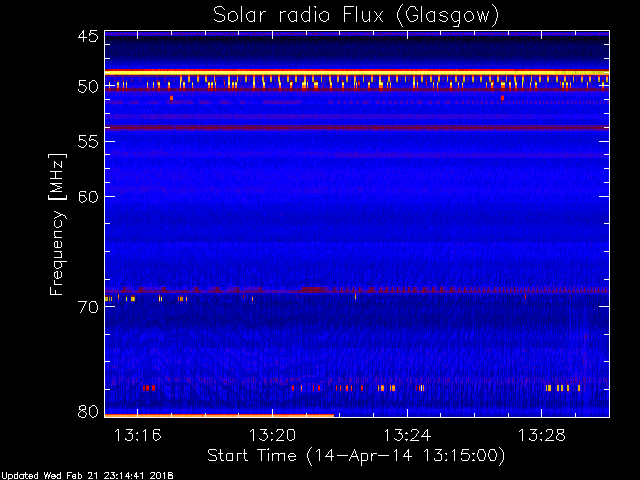The image size is (640, 480).
Task: Click the 'Updated Wed Feb 21' timestamp text
Action: (x=87, y=476)
